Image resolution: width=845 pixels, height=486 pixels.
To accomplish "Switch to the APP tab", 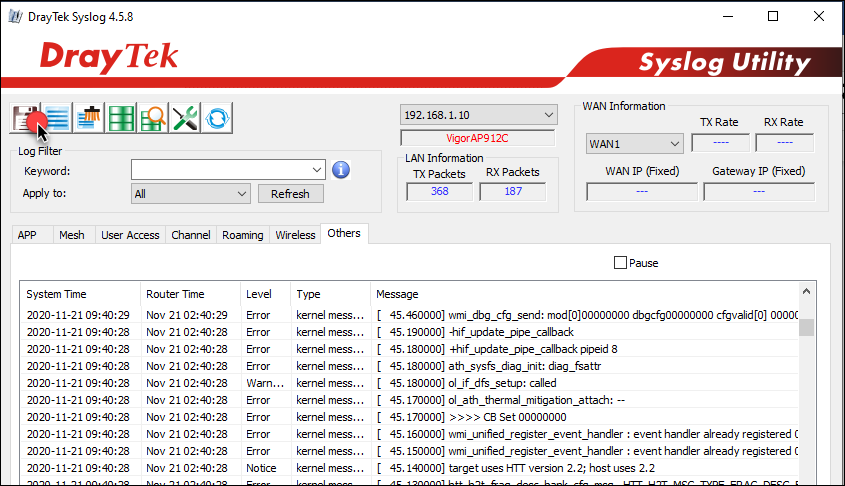I will [x=27, y=235].
